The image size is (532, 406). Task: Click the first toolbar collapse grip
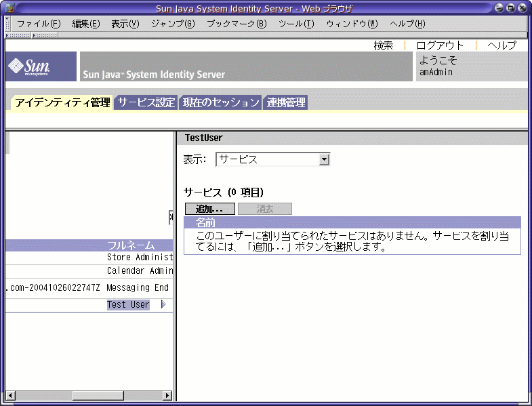(x=18, y=35)
